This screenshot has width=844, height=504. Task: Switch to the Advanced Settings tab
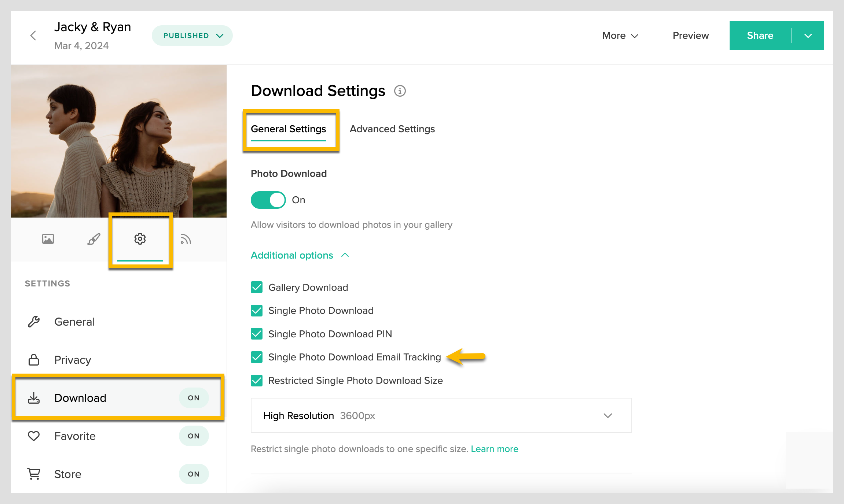tap(392, 129)
